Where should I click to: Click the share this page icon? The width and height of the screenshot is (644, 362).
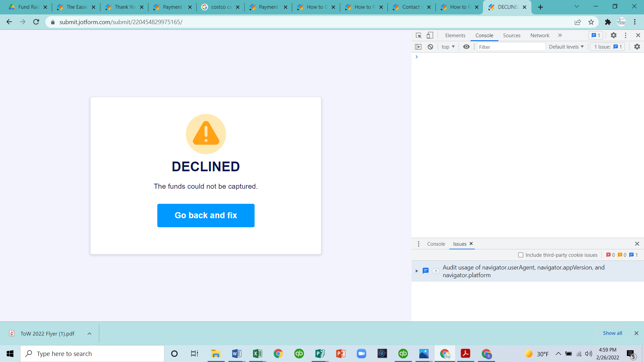[578, 22]
